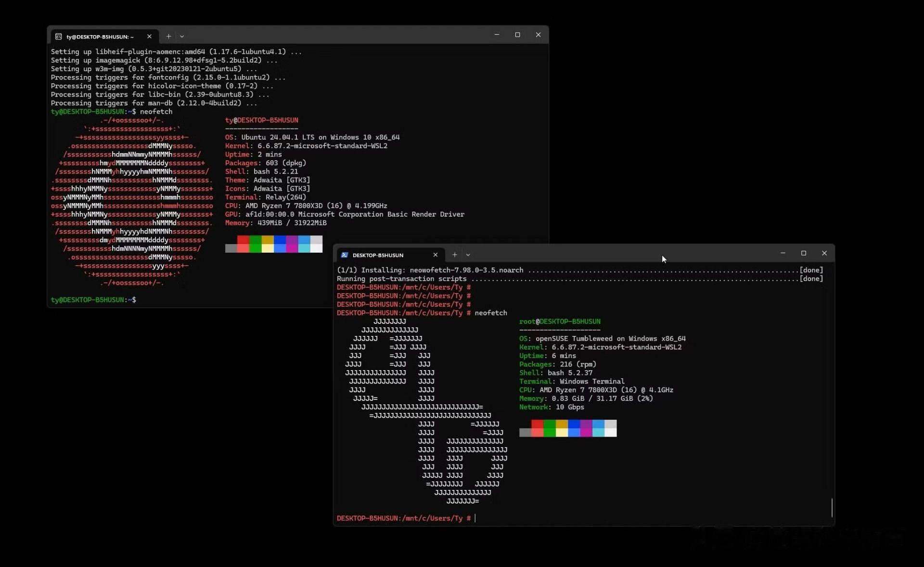Minimize the openSUSE terminal window
This screenshot has height=567, width=924.
[x=783, y=253]
